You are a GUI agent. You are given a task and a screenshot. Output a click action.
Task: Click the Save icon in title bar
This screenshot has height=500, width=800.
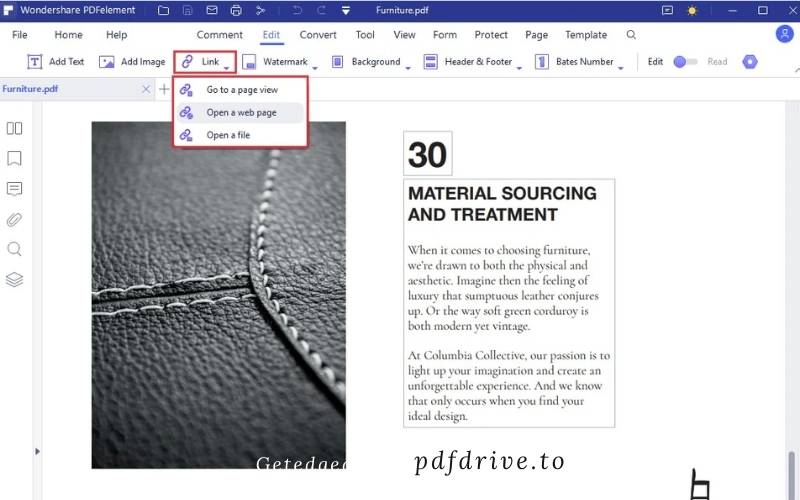(x=188, y=10)
